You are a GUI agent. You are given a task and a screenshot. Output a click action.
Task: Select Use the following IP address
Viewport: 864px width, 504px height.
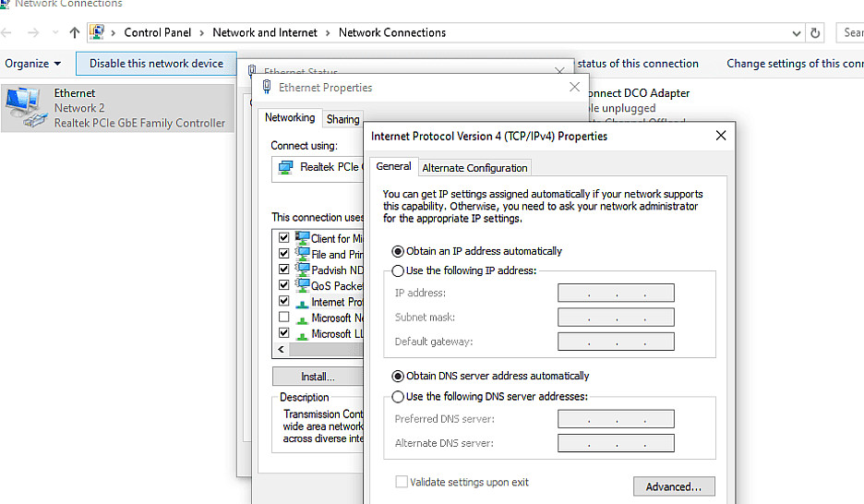(x=398, y=270)
